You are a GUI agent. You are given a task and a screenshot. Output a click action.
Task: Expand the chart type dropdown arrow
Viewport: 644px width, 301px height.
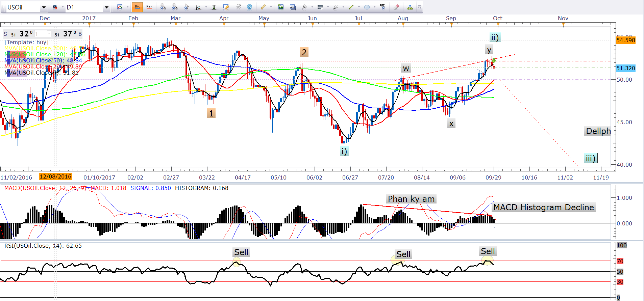pyautogui.click(x=127, y=7)
